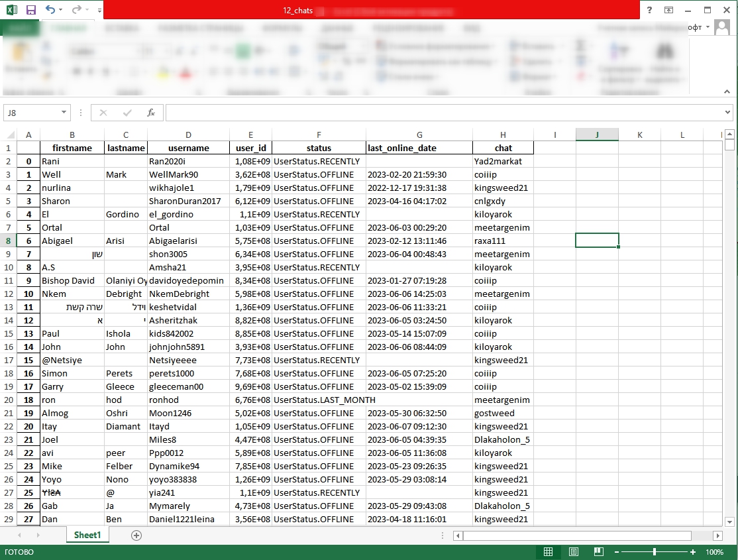The image size is (738, 560).
Task: Open the font size dropdown
Action: [x=166, y=51]
